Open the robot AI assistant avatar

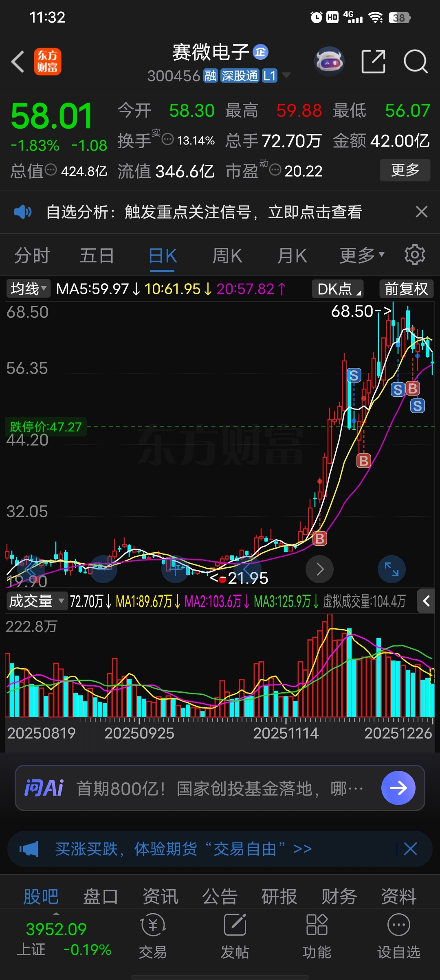coord(329,62)
